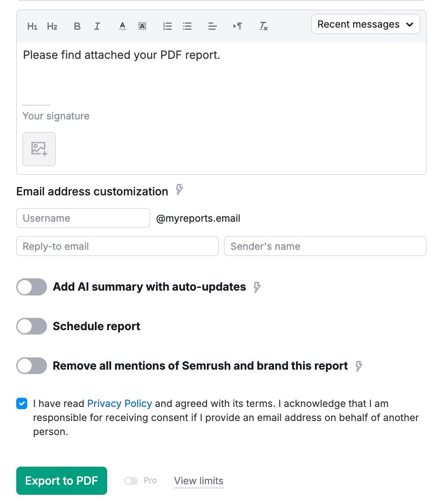Enable Add AI summary with auto-updates
The width and height of the screenshot is (441, 504).
pos(31,287)
